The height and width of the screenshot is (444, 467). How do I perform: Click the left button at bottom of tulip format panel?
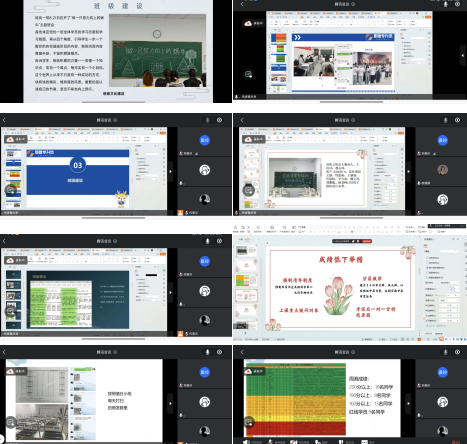tap(428, 333)
